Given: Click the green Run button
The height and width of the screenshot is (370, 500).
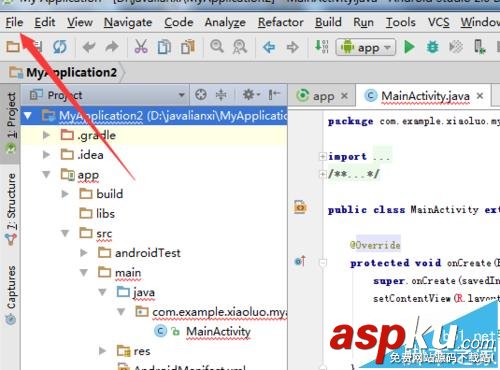Looking at the screenshot, I should pos(409,47).
